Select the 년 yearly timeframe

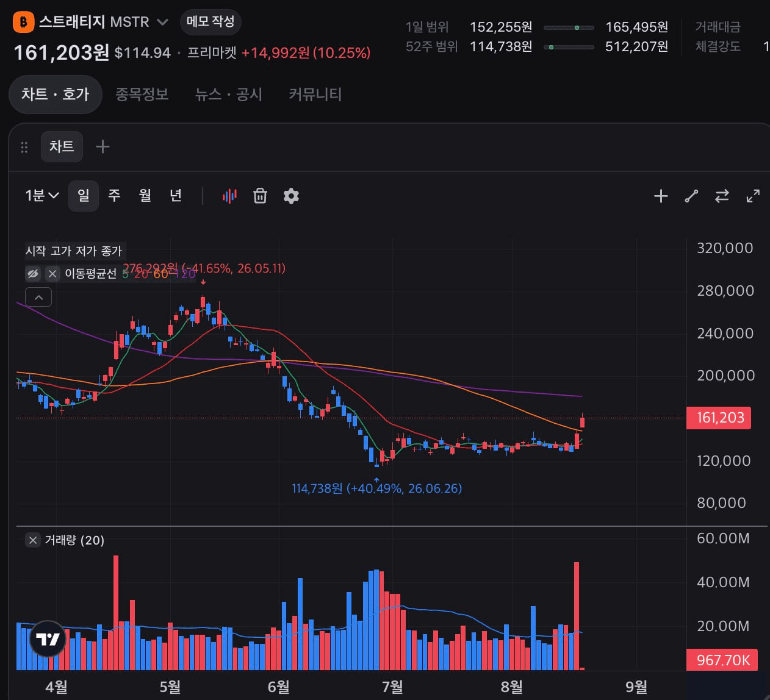click(x=176, y=195)
